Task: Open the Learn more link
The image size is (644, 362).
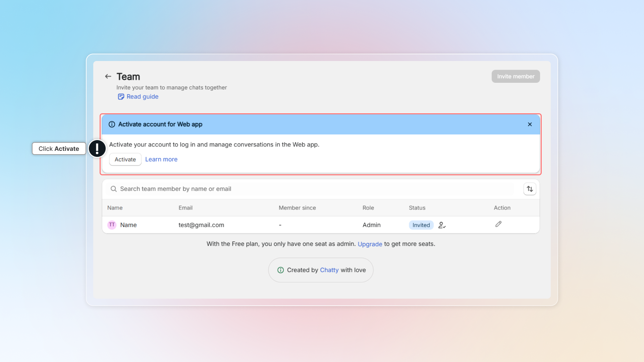Action: point(161,160)
